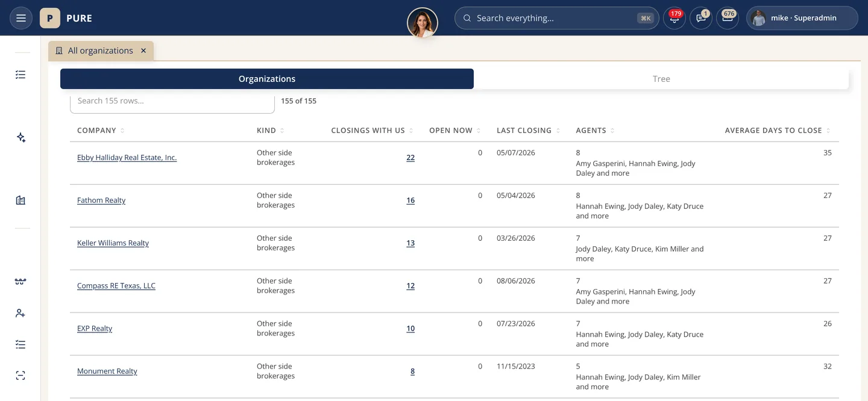
Task: Click last closing date 03/26/2026
Action: coord(516,238)
